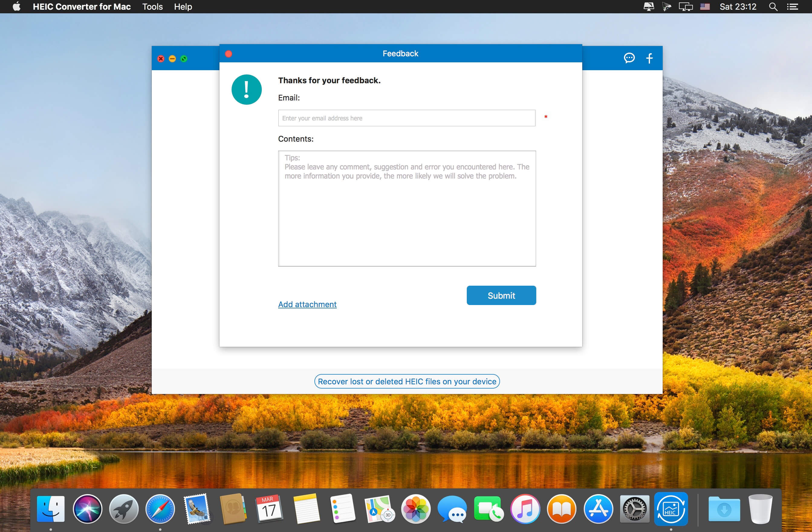Click Submit to send feedback
Image resolution: width=812 pixels, height=532 pixels.
coord(501,296)
